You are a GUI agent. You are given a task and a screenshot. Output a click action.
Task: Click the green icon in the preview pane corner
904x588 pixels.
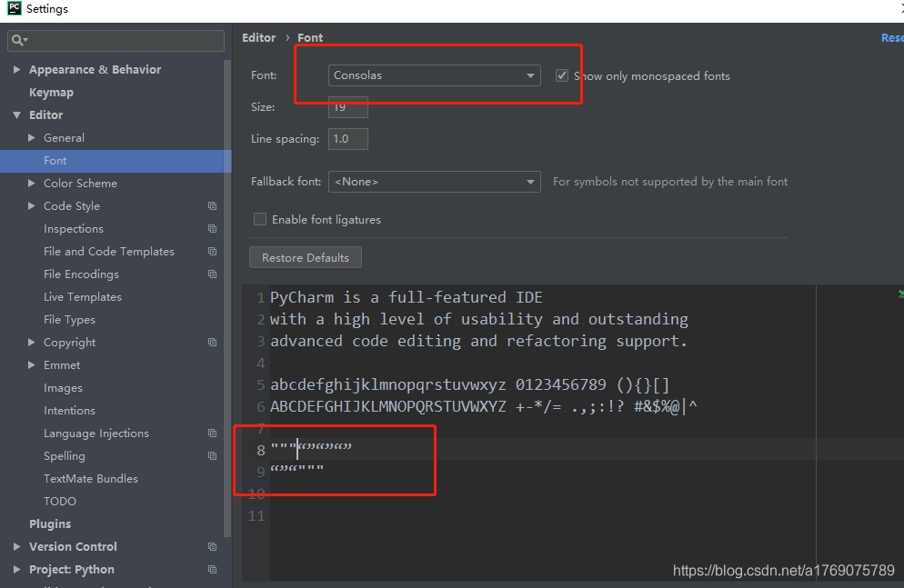click(899, 294)
